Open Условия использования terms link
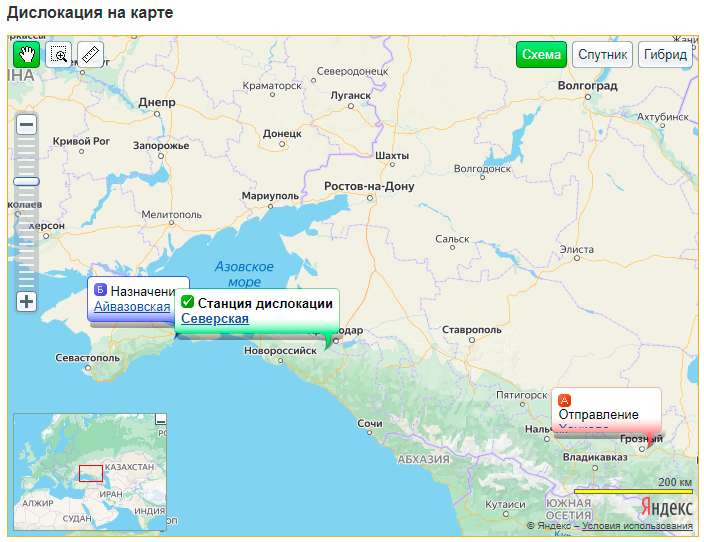This screenshot has width=704, height=542. point(637,526)
